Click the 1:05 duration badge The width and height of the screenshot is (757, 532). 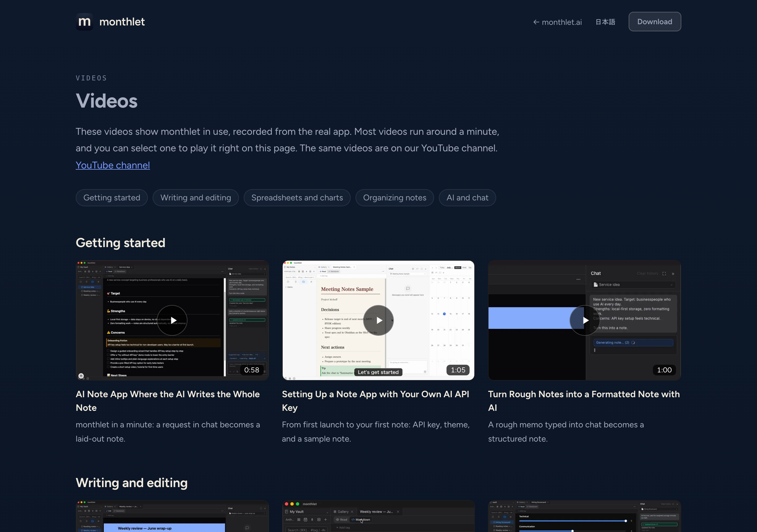(x=458, y=370)
